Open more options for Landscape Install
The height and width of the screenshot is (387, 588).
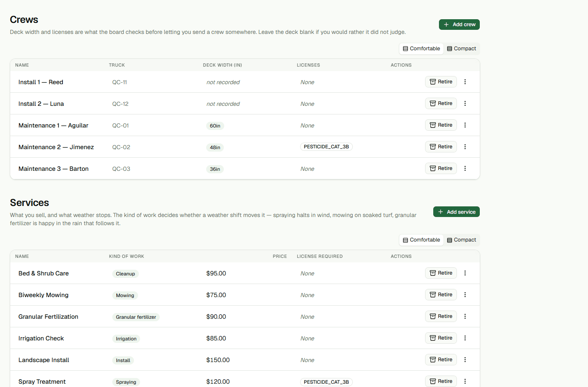coord(465,360)
